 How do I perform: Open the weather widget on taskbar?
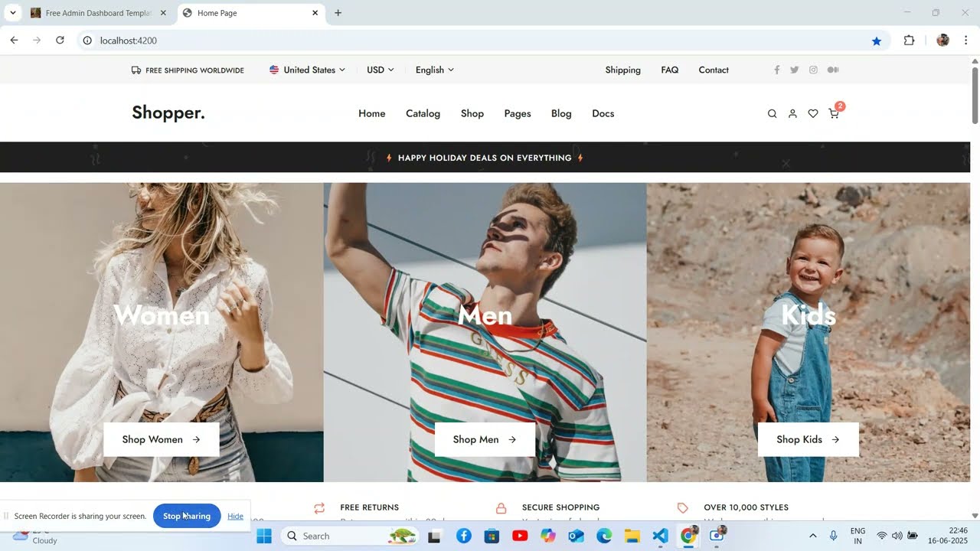(x=34, y=536)
